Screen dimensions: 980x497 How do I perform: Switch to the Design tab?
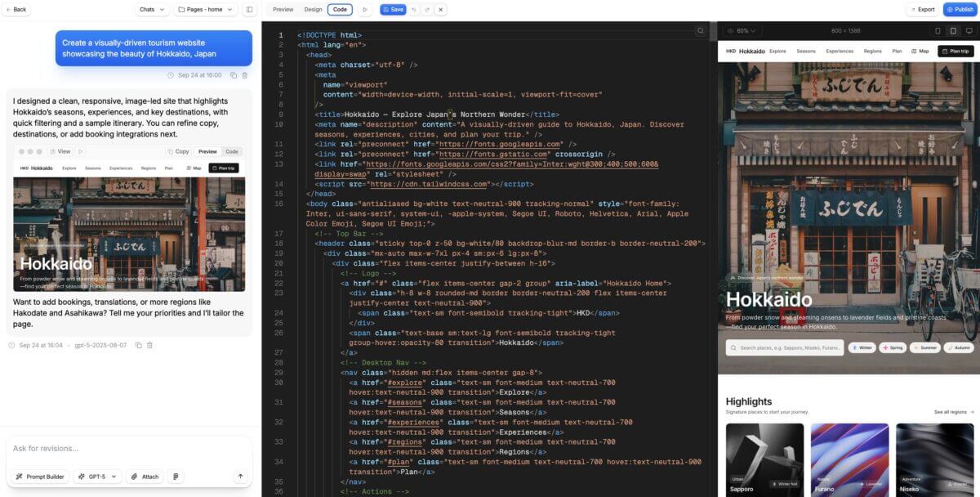click(313, 10)
